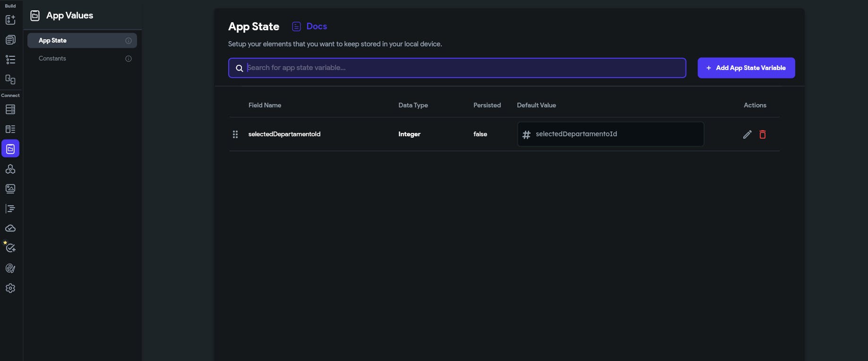Open the Theme Settings palette icon
This screenshot has height=361, width=868.
[10, 268]
